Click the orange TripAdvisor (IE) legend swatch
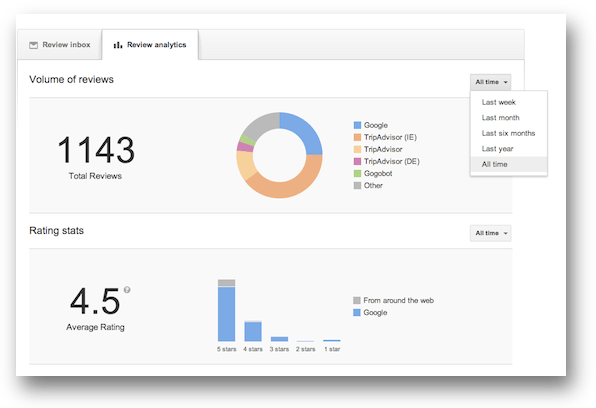Image resolution: width=596 pixels, height=408 pixels. click(357, 137)
